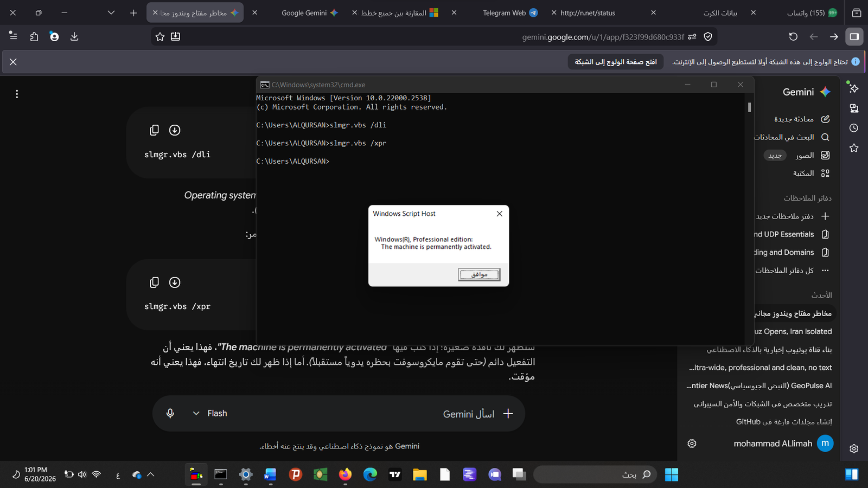
Task: Click افتح صفحة الولوج إلى الشبكة button
Action: tap(616, 62)
